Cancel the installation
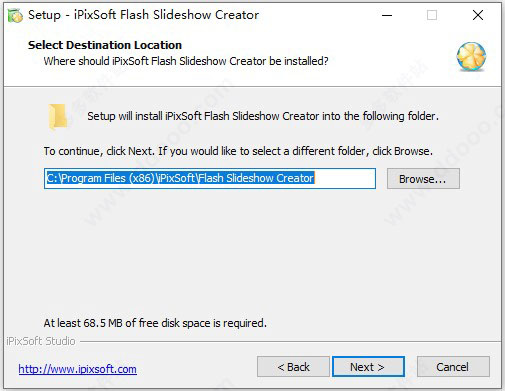 (x=453, y=367)
